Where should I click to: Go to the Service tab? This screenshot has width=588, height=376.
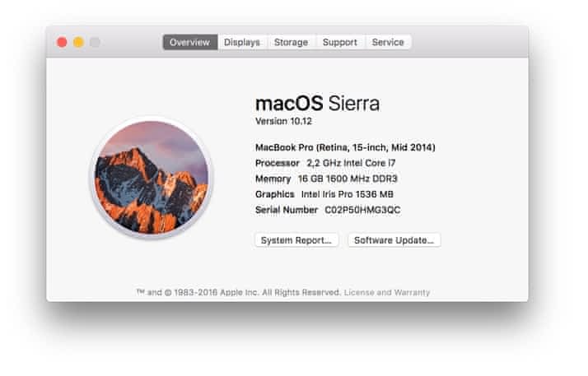pos(388,42)
